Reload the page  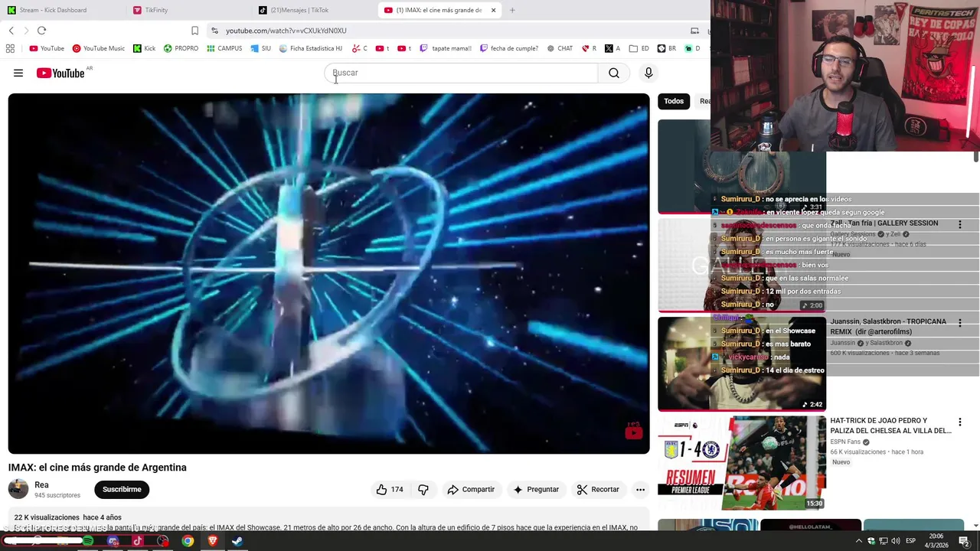click(x=41, y=31)
